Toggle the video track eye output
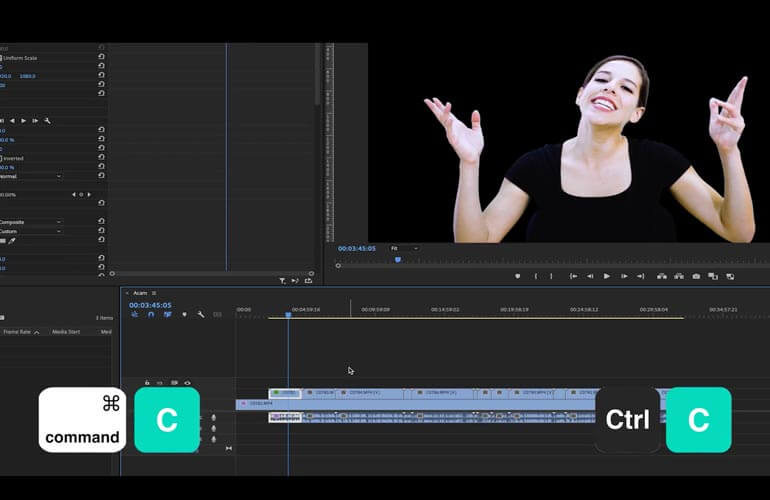The image size is (770, 500). 187,383
